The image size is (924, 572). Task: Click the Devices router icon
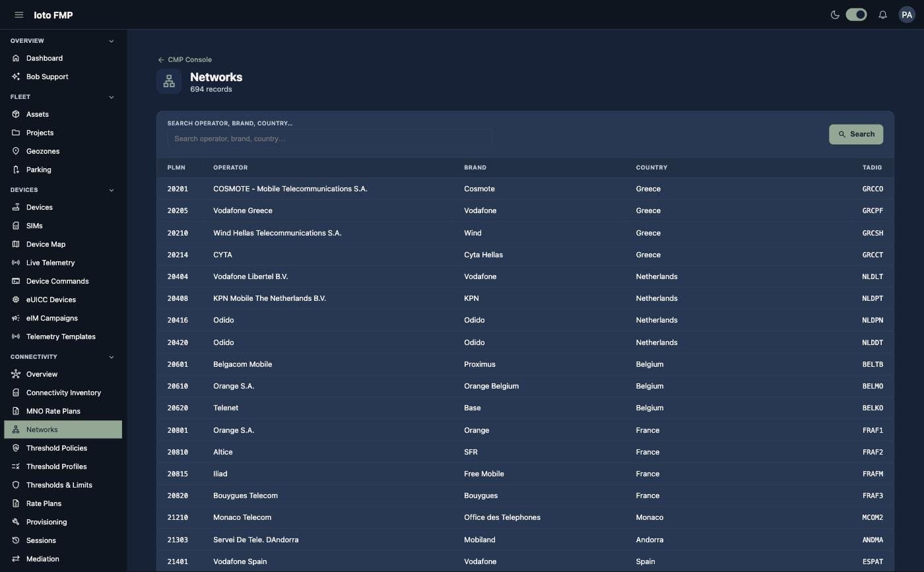16,207
